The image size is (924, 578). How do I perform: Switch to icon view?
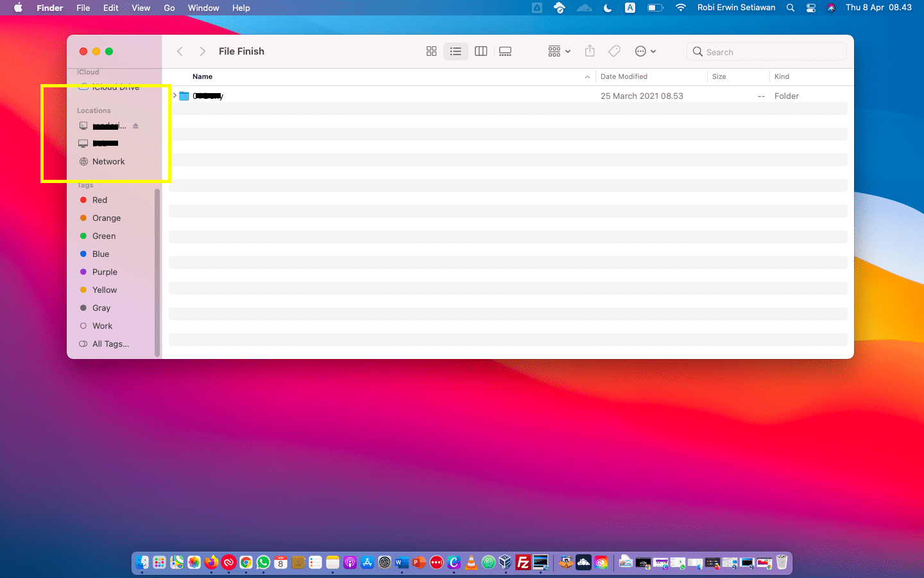pyautogui.click(x=431, y=51)
